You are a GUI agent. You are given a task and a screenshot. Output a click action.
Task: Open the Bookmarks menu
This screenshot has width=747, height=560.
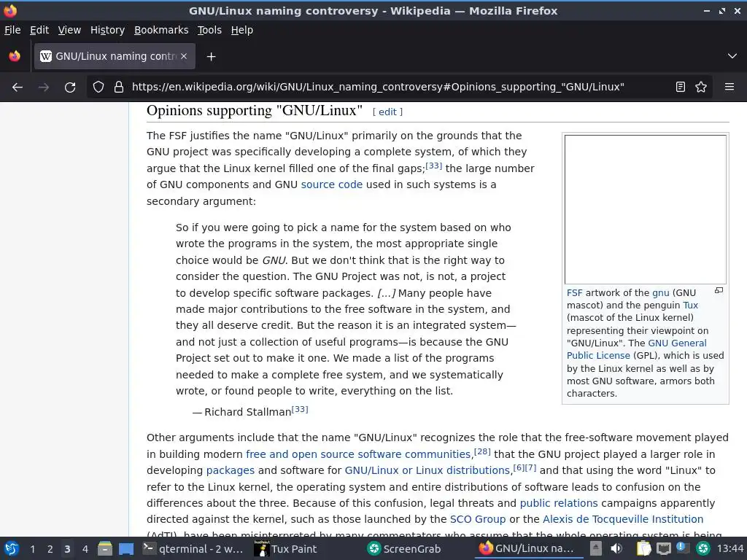161,30
